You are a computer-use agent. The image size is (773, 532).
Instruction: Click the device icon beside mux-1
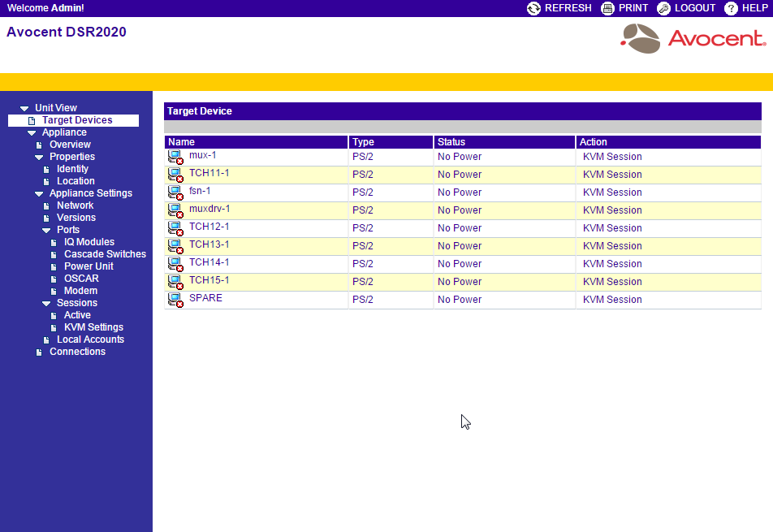tap(175, 157)
